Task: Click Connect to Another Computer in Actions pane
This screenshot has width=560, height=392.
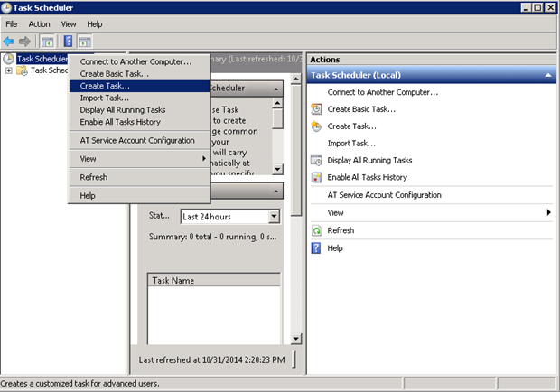Action: point(383,92)
